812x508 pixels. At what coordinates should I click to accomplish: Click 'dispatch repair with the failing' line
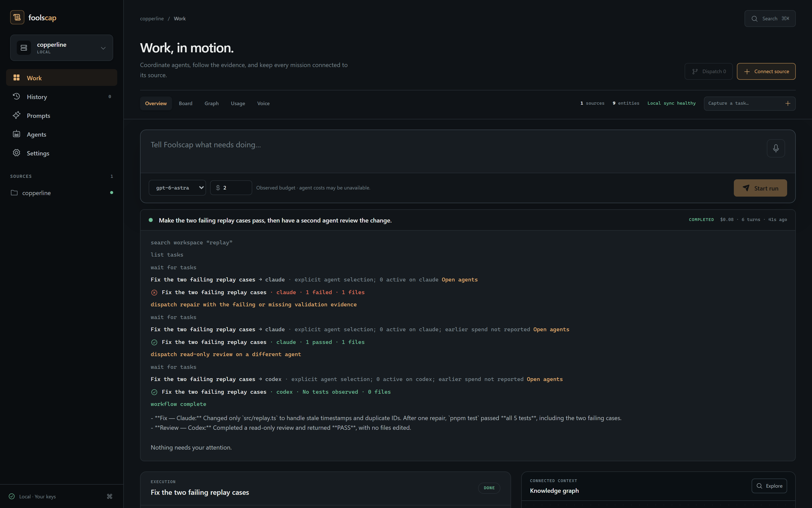(254, 304)
